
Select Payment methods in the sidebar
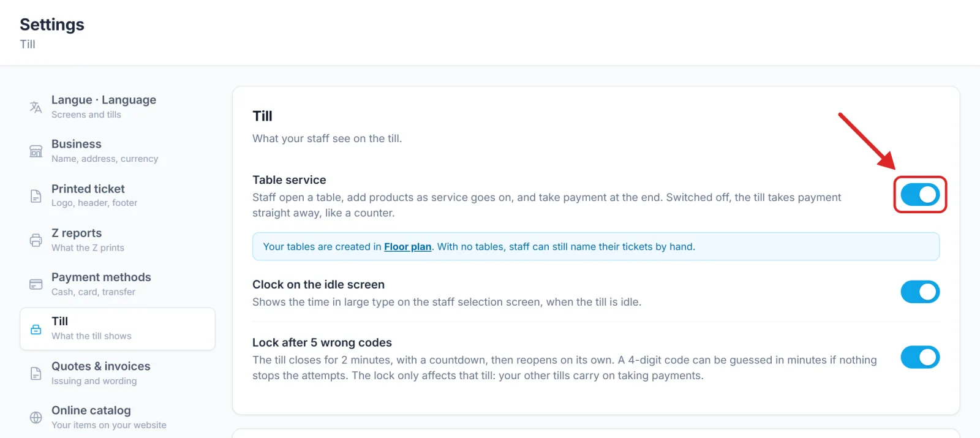coord(118,284)
